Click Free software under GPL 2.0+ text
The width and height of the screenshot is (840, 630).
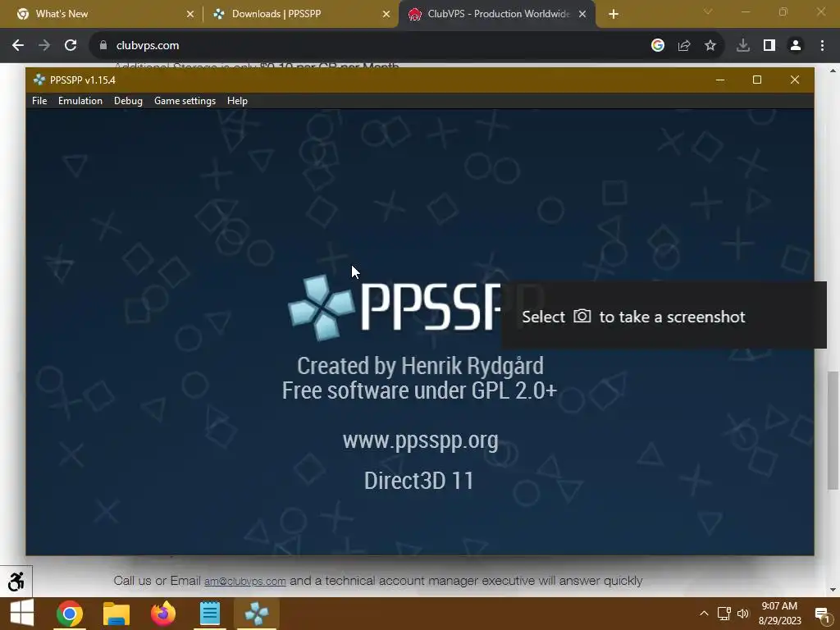click(x=419, y=390)
